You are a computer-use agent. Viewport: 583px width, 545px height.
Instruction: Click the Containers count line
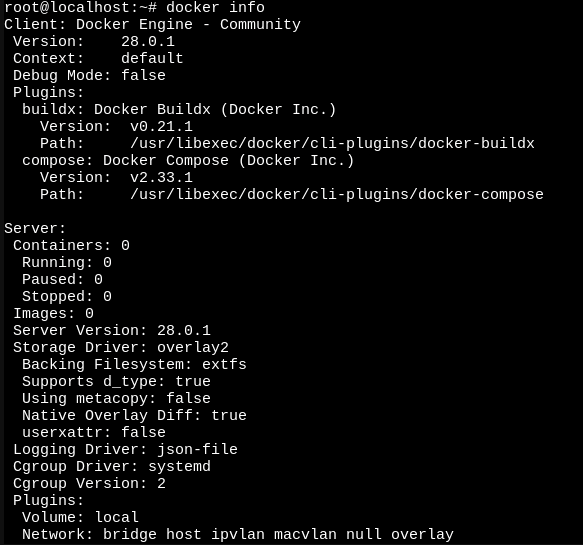pos(71,245)
